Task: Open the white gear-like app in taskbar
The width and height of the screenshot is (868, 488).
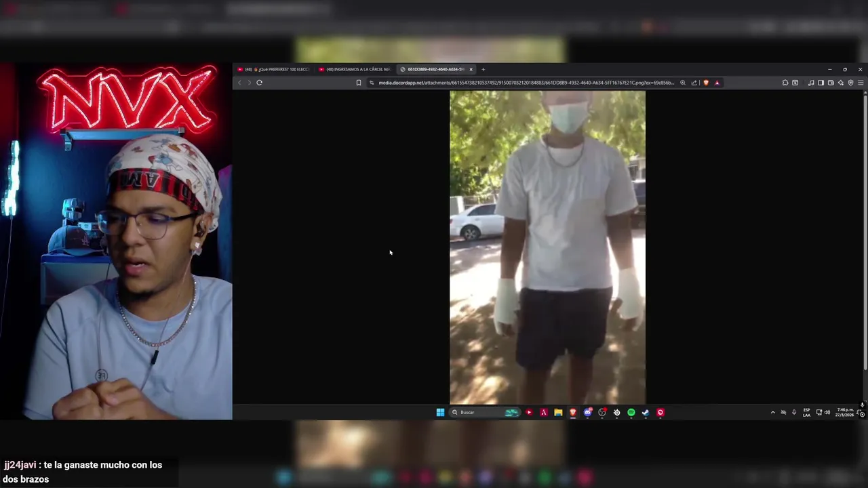Action: [616, 412]
